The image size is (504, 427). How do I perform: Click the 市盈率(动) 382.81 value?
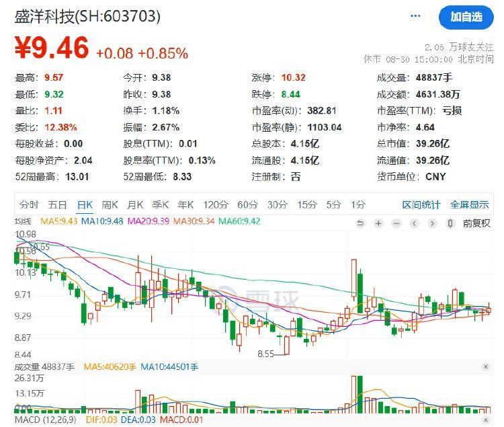pos(322,110)
